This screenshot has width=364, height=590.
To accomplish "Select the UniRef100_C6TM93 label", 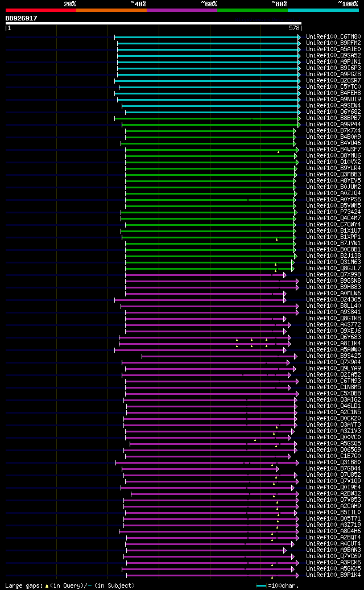I will pyautogui.click(x=333, y=381).
